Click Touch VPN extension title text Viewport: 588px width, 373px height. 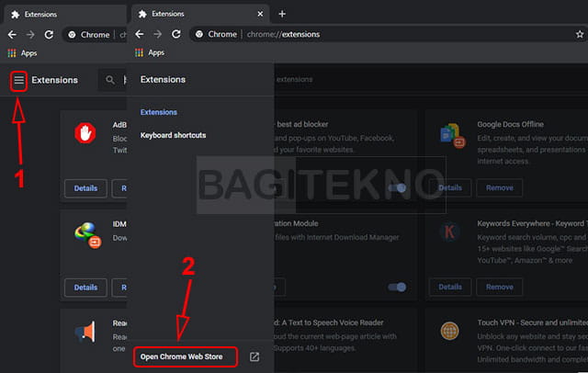(x=533, y=322)
